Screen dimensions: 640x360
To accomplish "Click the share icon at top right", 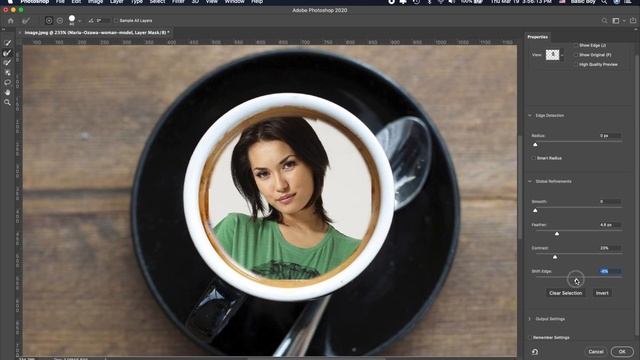I will tap(633, 20).
